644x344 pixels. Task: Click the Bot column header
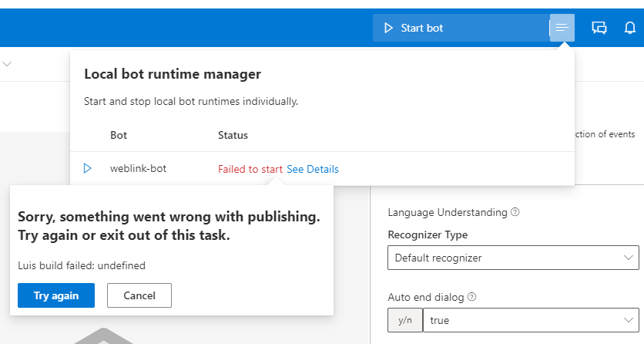pos(119,135)
